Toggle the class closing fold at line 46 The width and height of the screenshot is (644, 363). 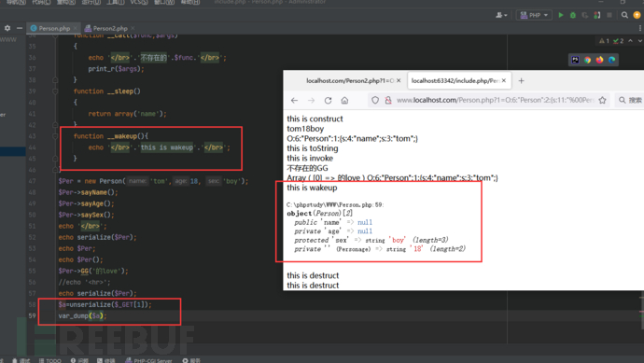tap(55, 170)
